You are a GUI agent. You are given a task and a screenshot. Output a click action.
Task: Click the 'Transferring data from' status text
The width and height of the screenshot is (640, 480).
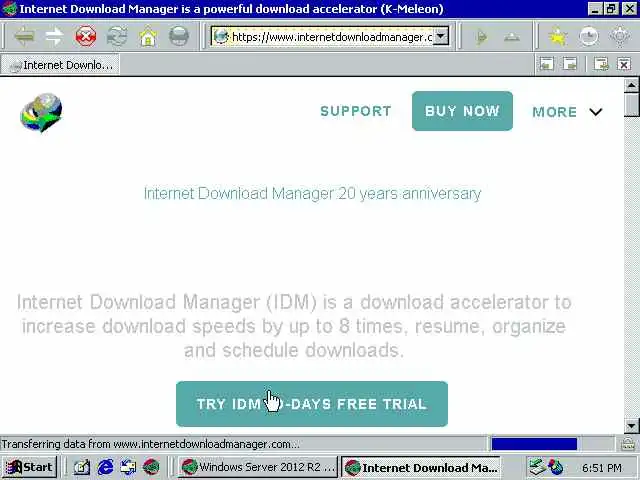click(x=150, y=444)
